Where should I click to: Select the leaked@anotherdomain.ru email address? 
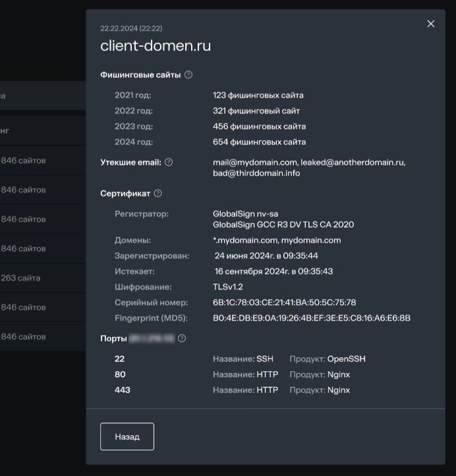click(x=354, y=162)
